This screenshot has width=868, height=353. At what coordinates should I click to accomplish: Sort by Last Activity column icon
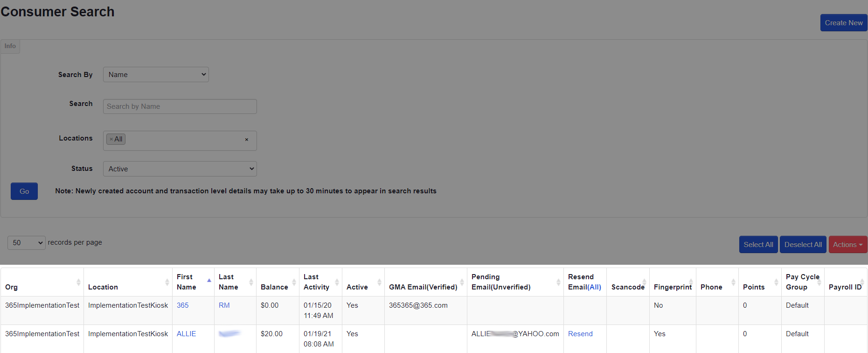click(x=337, y=282)
